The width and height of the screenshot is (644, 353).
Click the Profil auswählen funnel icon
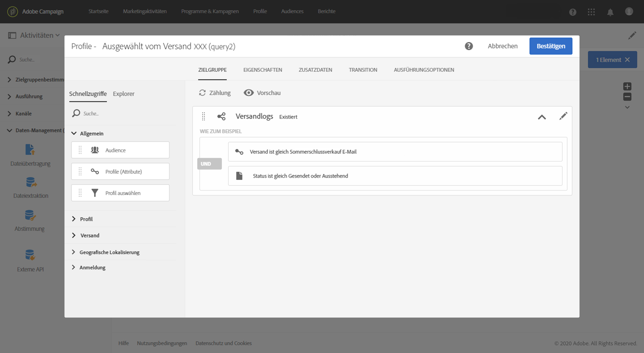click(95, 193)
